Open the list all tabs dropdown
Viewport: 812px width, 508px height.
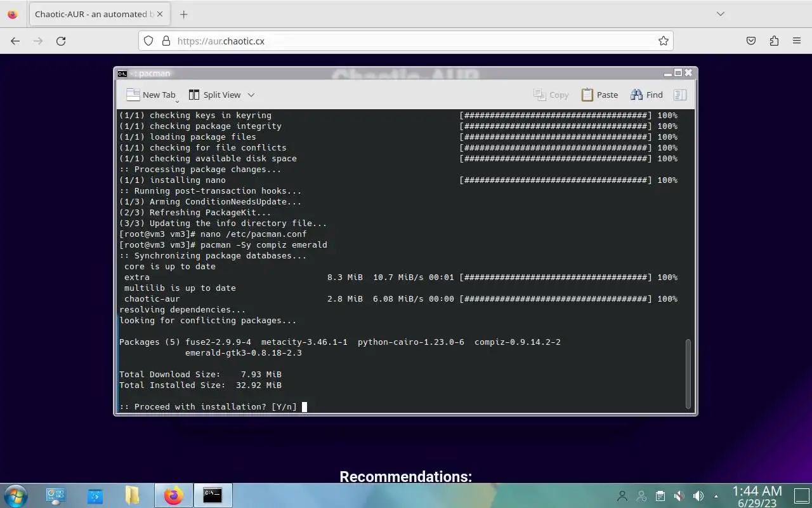(x=720, y=14)
